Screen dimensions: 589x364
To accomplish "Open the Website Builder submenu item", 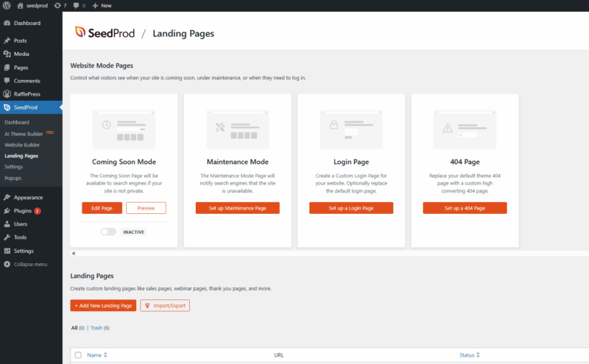I will point(22,145).
